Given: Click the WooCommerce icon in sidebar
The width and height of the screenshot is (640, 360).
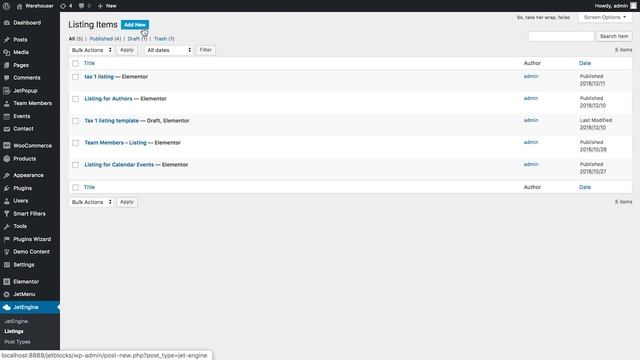Looking at the screenshot, I should point(7,146).
